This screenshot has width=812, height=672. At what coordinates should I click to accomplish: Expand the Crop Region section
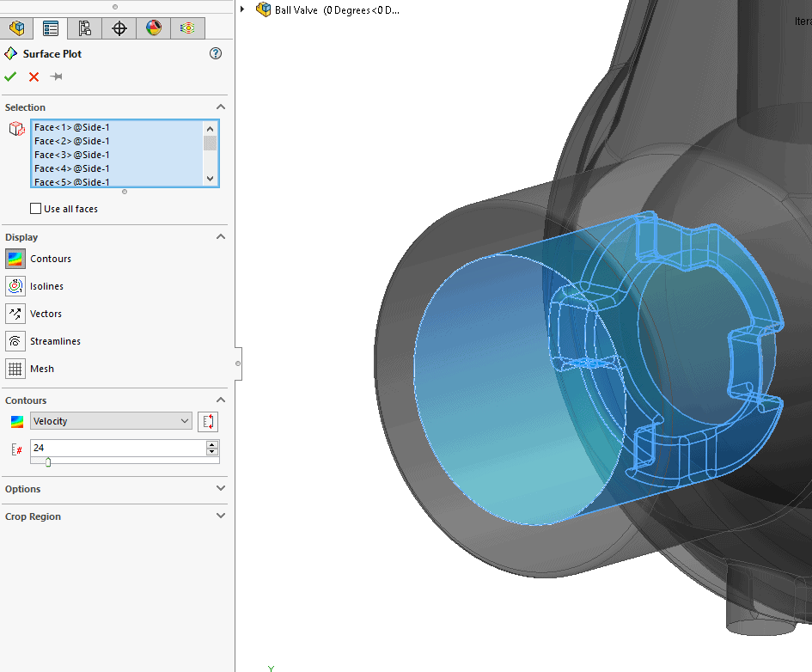(x=221, y=516)
